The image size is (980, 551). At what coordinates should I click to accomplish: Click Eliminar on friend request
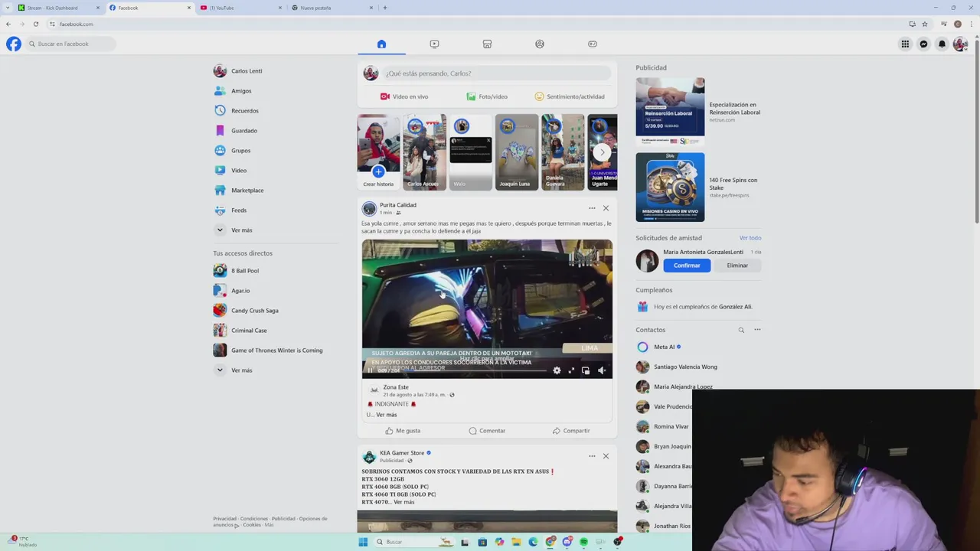click(737, 266)
